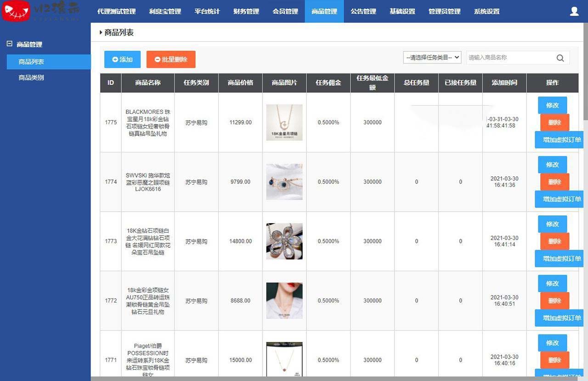Click the V12 logo icon

pyautogui.click(x=16, y=11)
